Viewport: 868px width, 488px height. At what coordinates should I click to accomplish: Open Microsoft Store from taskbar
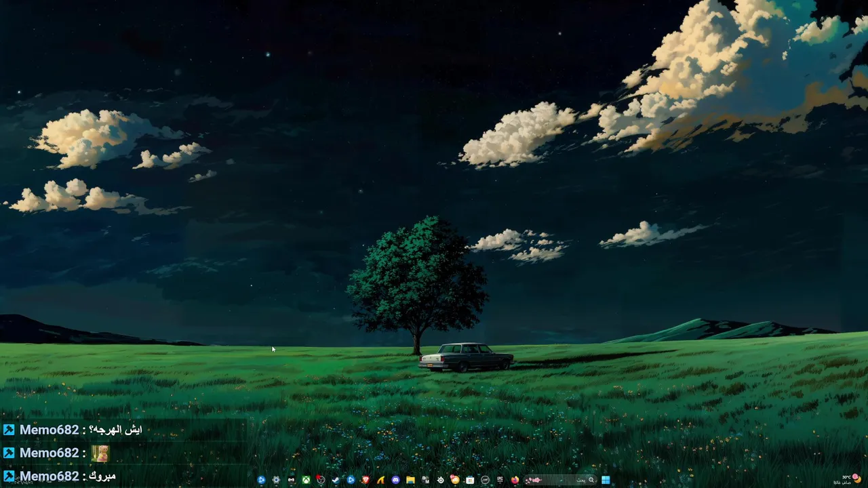(470, 480)
